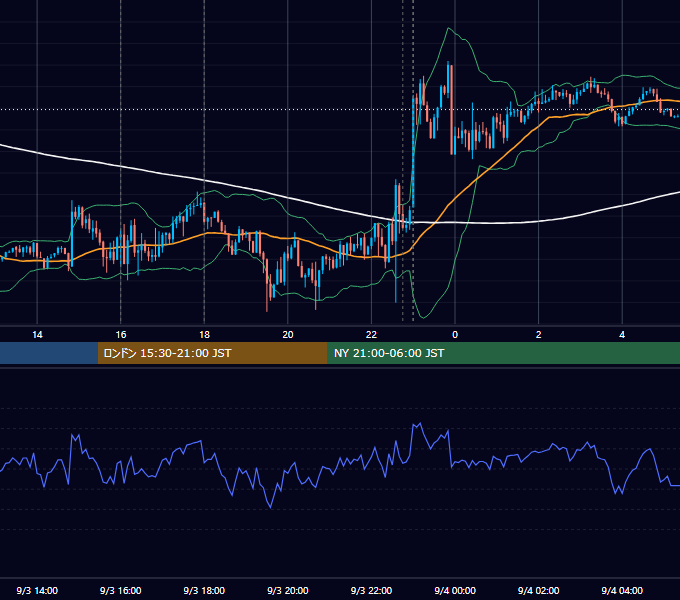Click the '9/3 16:00' date label
Screen dimensions: 680x600
pyautogui.click(x=121, y=591)
